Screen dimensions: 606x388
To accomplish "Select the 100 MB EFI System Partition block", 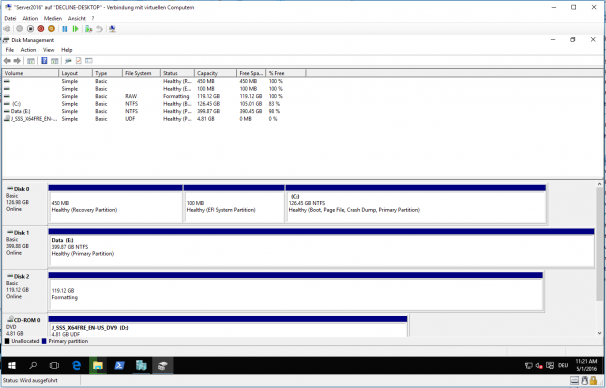I will 234,204.
